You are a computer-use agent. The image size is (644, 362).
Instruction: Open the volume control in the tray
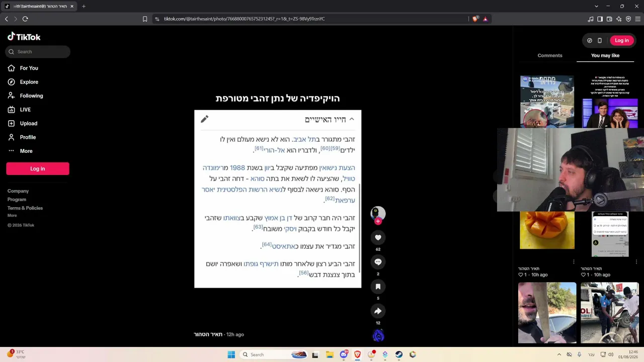coord(611,355)
